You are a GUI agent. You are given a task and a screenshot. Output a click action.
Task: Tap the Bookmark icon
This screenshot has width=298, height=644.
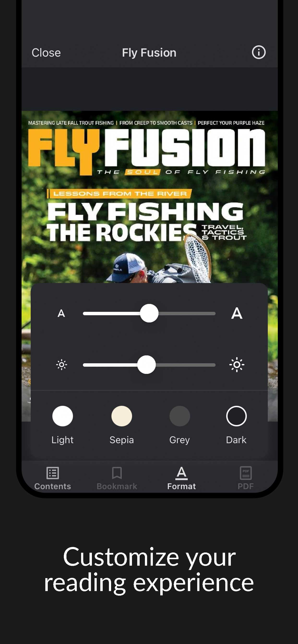click(117, 473)
